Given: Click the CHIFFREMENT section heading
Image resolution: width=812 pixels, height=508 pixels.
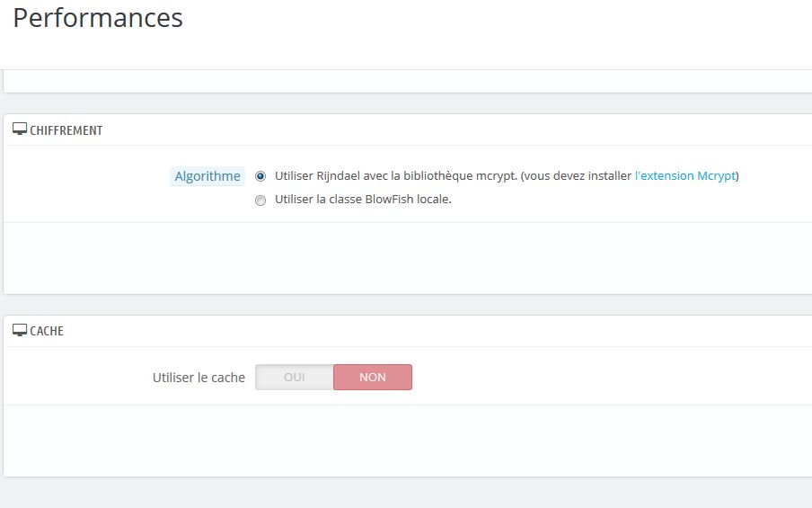Looking at the screenshot, I should point(66,130).
